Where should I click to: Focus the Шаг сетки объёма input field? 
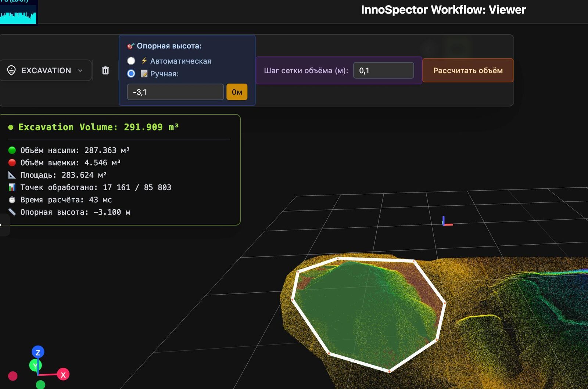point(383,70)
